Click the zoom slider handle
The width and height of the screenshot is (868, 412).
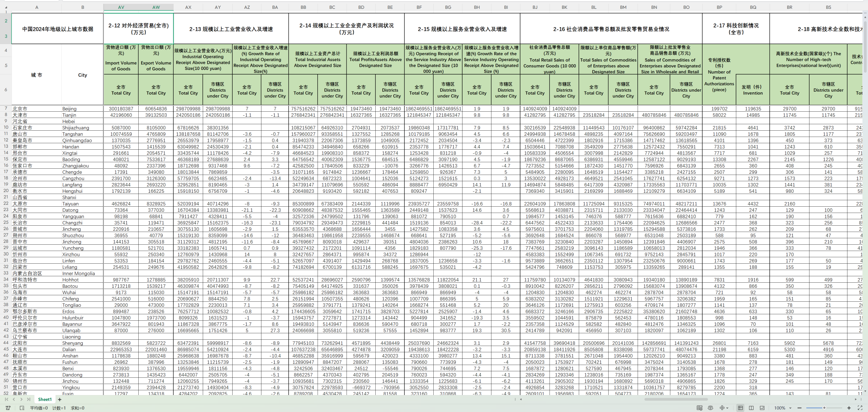coord(824,408)
